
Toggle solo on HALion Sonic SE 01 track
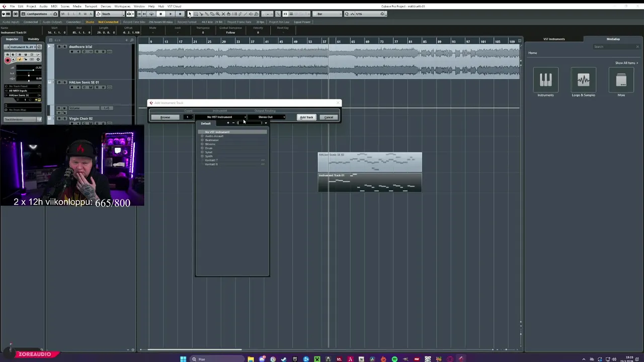(64, 82)
